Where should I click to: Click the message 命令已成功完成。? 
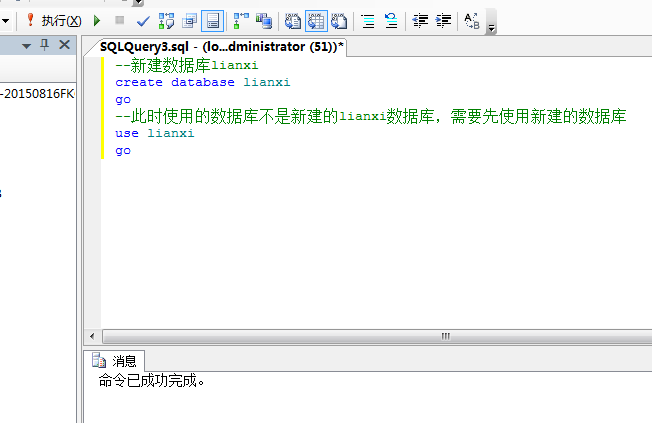click(x=152, y=381)
